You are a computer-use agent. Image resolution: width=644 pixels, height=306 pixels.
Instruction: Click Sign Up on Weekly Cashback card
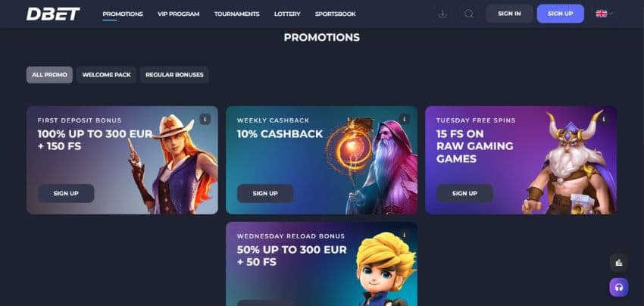pos(265,193)
